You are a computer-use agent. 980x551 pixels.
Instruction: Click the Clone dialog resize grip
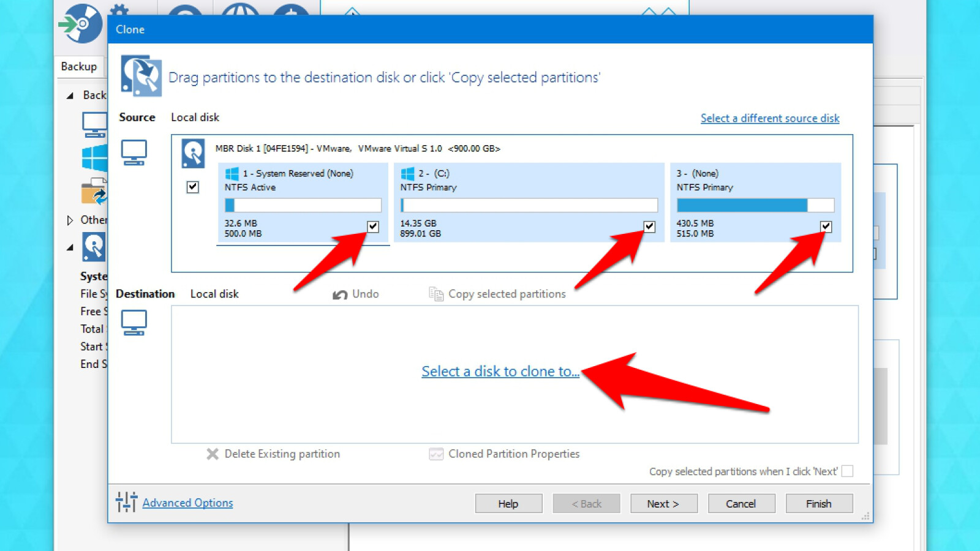point(865,516)
